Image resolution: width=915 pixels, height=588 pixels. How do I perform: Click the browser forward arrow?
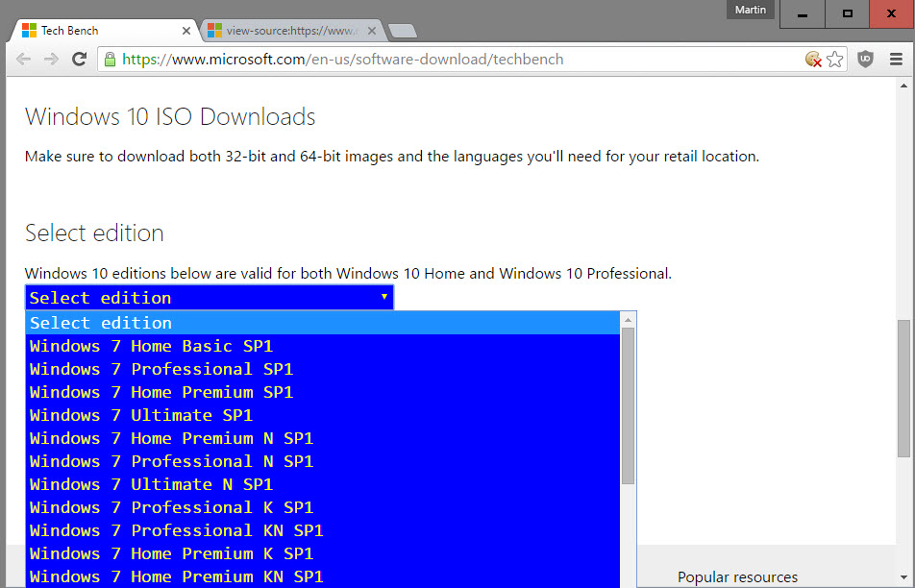51,59
